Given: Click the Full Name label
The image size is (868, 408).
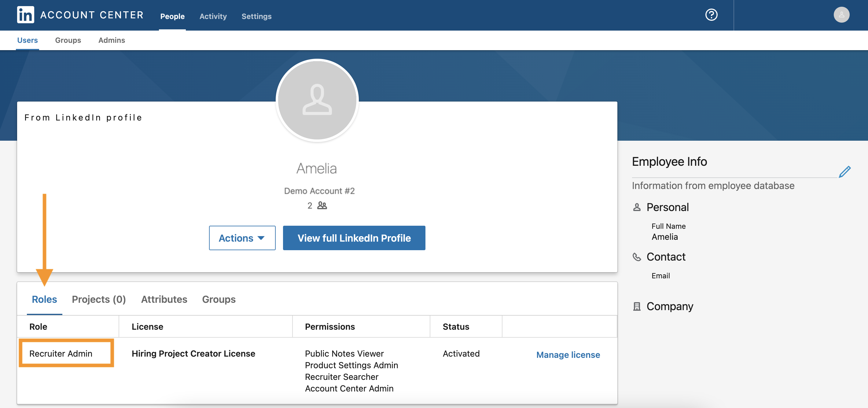Looking at the screenshot, I should tap(668, 226).
